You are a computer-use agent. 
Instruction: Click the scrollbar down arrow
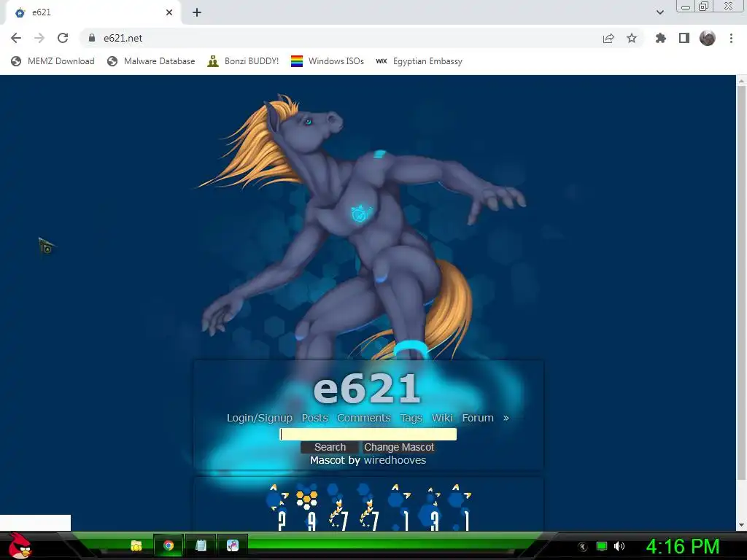(741, 525)
